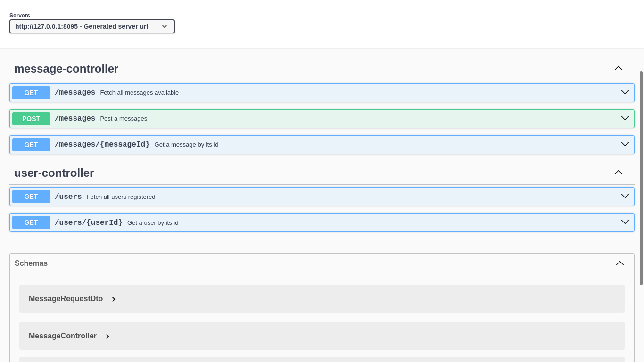
Task: Click the /messages/{messageId} endpoint path
Action: 102,145
